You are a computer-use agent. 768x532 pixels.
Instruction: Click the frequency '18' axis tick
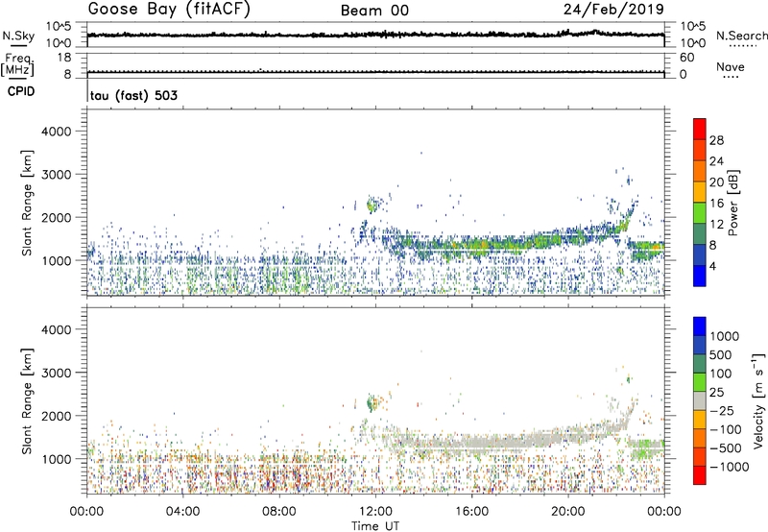[64, 58]
